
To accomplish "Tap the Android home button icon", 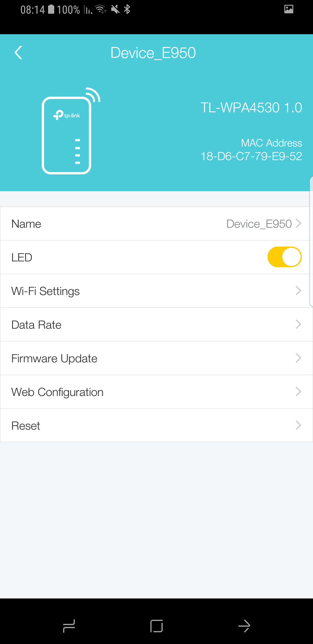I will 156,626.
